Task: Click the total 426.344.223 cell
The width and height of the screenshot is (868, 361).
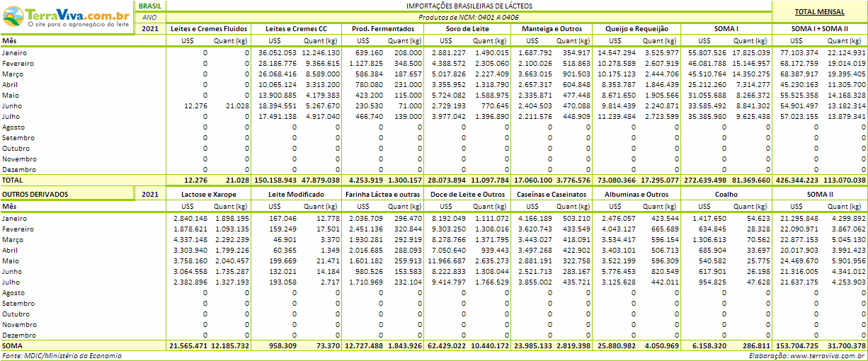Action: coord(796,180)
